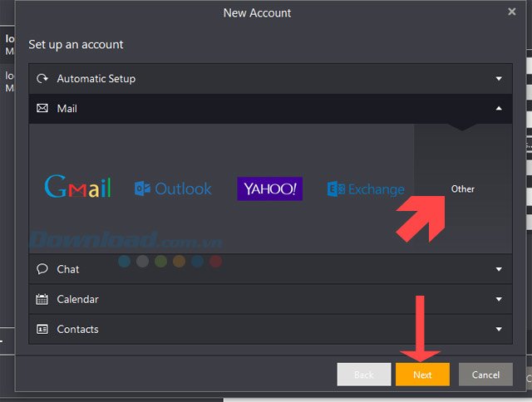
Task: Click the Mail envelope icon
Action: pyautogui.click(x=42, y=109)
